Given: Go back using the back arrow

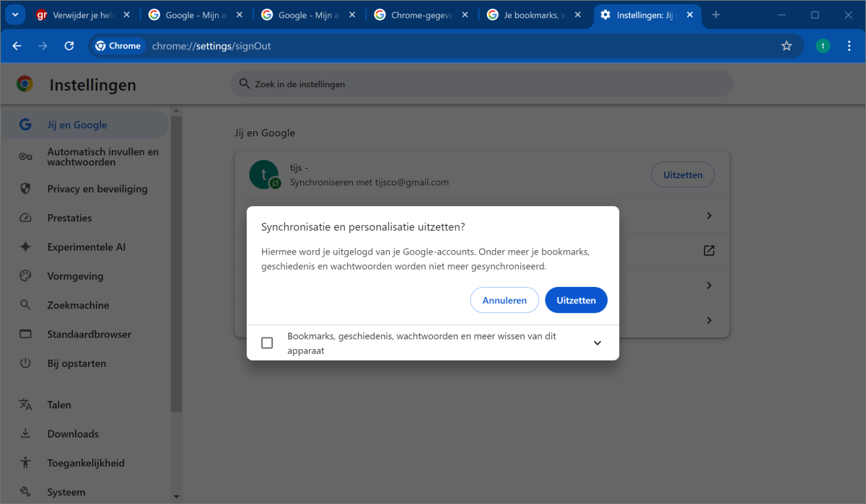Looking at the screenshot, I should pos(17,45).
